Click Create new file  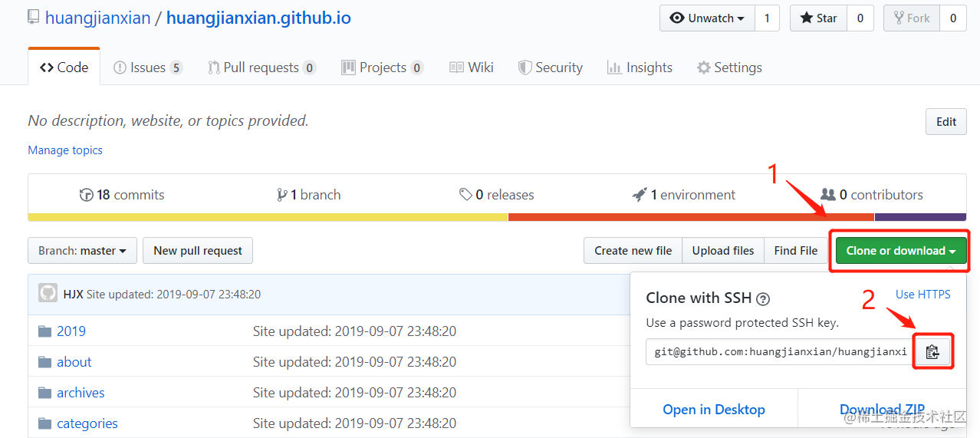[633, 251]
